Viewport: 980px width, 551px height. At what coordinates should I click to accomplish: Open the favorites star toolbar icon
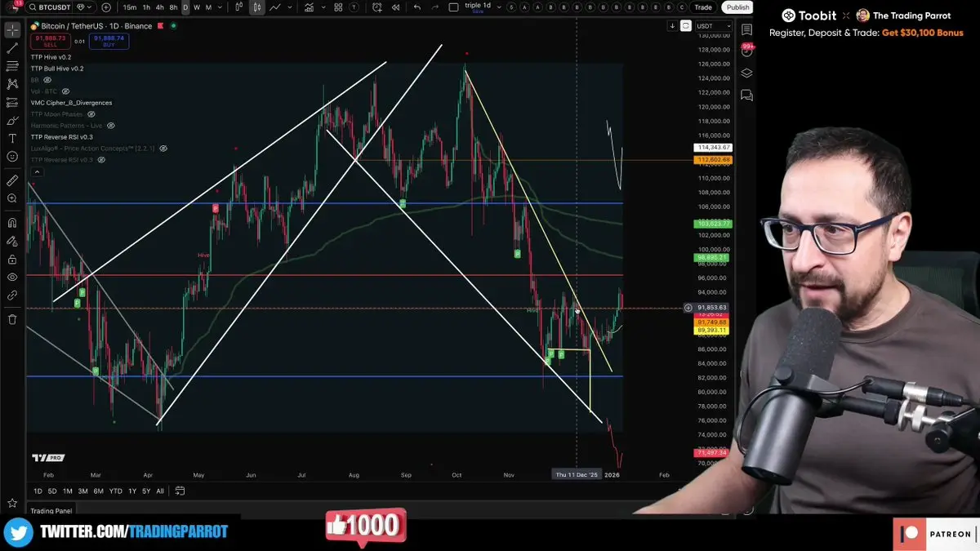(12, 503)
